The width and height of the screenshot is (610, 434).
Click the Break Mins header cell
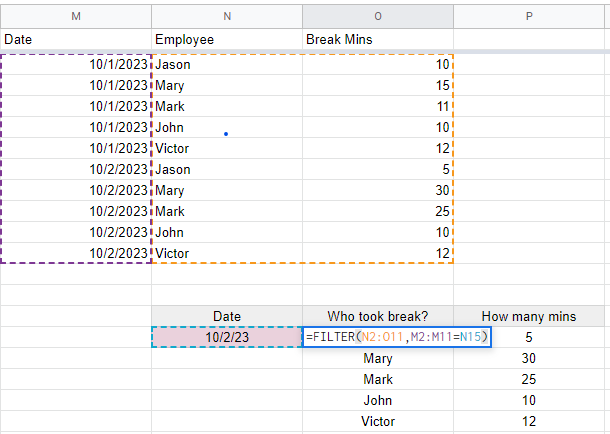tap(378, 39)
